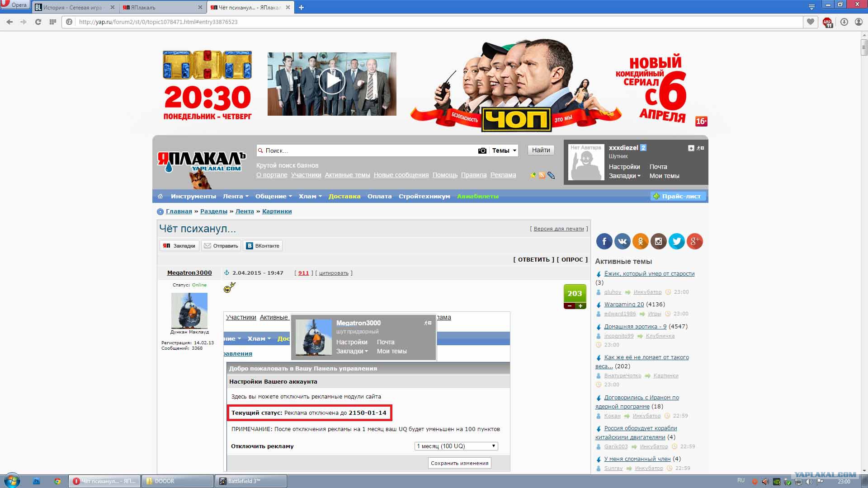The image size is (868, 488).
Task: Open the Opera main menu button
Action: [14, 5]
